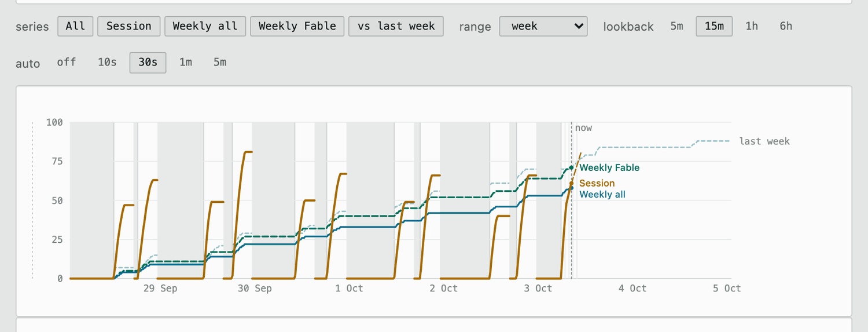
Task: Click the last week line label
Action: point(764,141)
